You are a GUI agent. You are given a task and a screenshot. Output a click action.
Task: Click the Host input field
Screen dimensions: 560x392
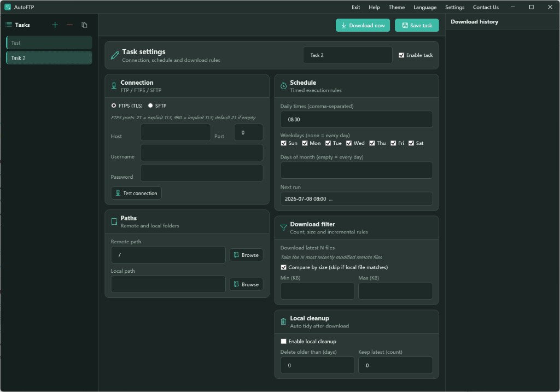pyautogui.click(x=176, y=132)
